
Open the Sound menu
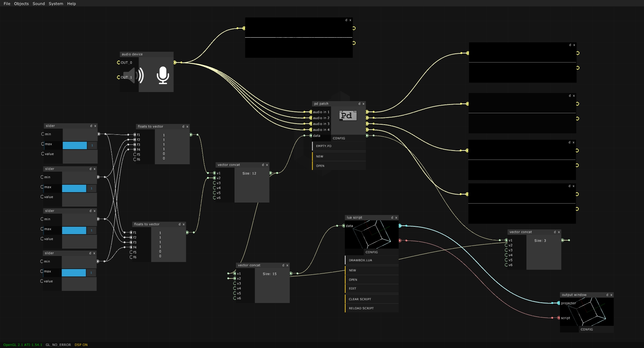click(x=38, y=4)
